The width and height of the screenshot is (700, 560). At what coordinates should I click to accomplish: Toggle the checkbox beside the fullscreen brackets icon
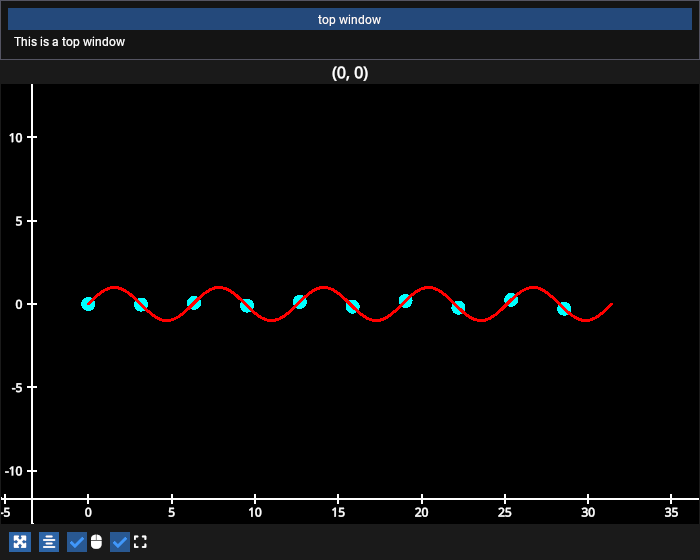click(x=120, y=542)
